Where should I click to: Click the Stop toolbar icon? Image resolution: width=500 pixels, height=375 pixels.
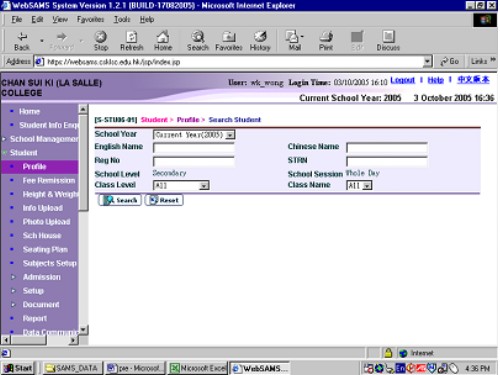coord(101,41)
